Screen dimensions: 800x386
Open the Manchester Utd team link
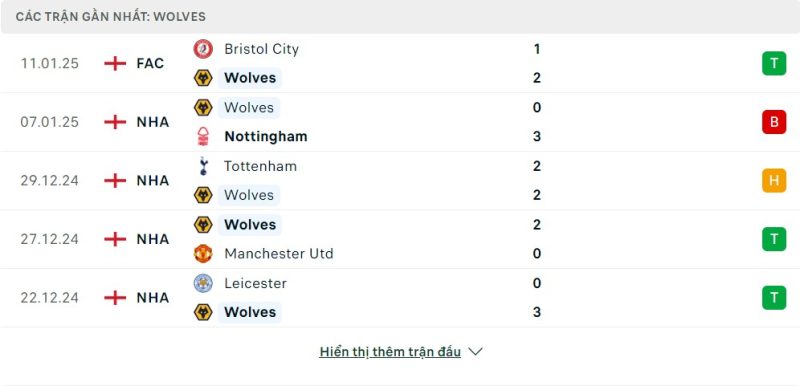pyautogui.click(x=279, y=253)
